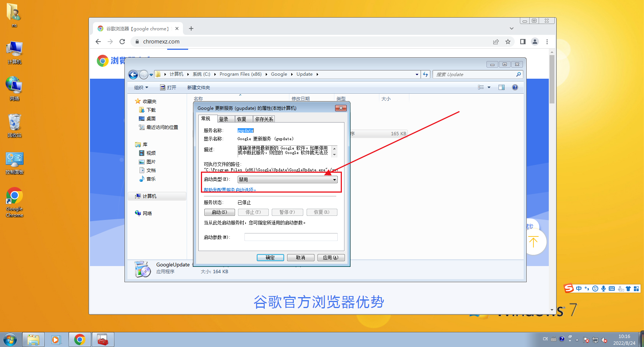Expand the hidden icons arrow in the system tray

(576, 339)
